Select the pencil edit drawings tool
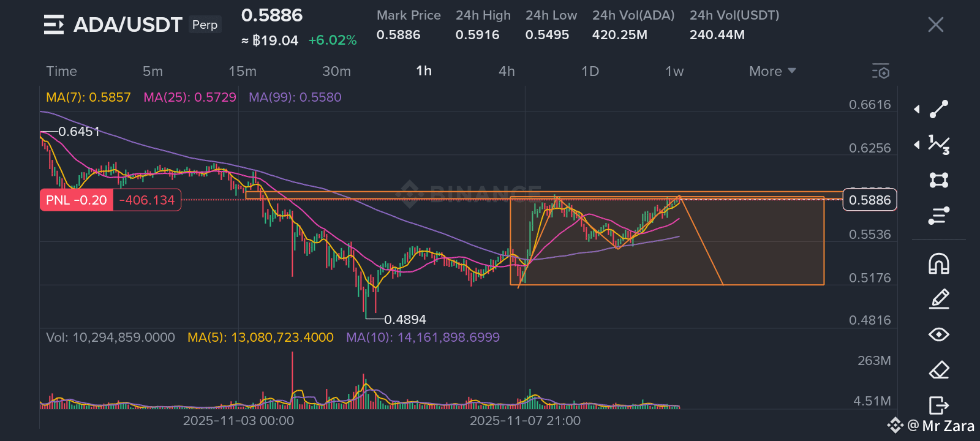Image resolution: width=980 pixels, height=441 pixels. tap(939, 299)
